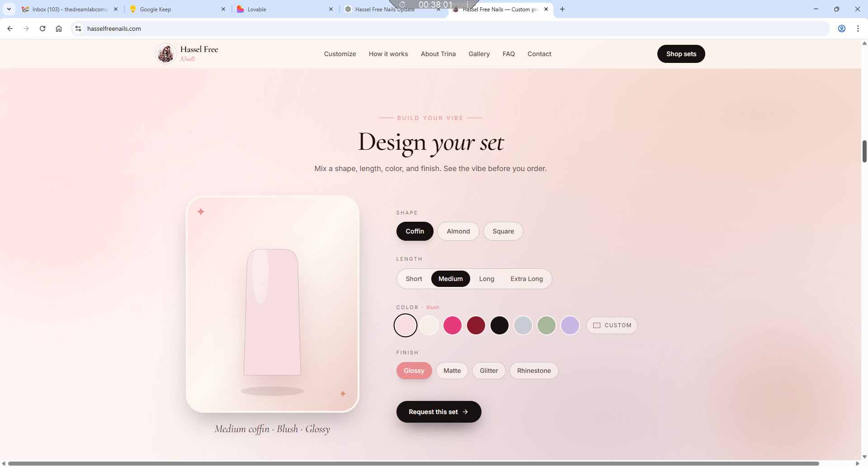Click the horizontal scrollbar at bottom
The width and height of the screenshot is (868, 467).
[414, 463]
